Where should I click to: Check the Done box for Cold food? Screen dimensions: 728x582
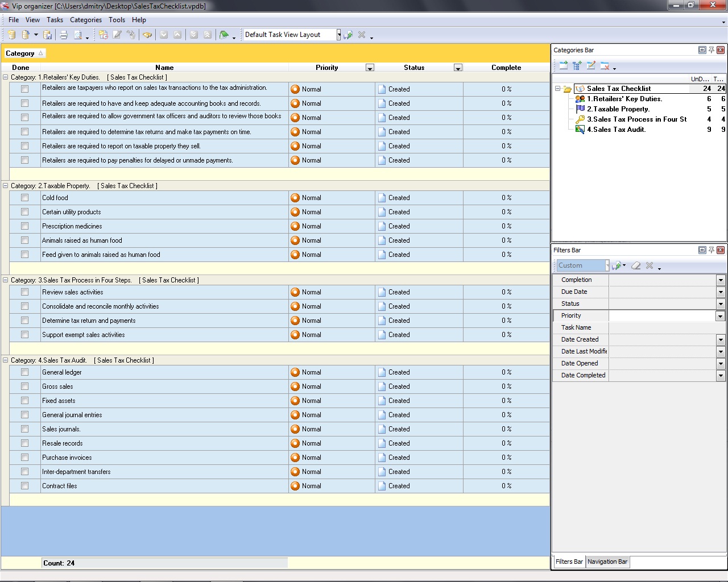click(x=24, y=198)
